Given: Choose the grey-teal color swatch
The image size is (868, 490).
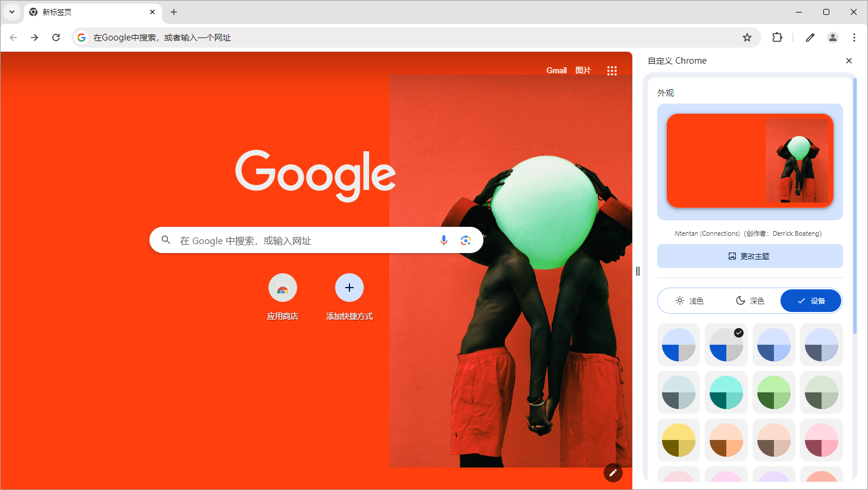Looking at the screenshot, I should pyautogui.click(x=679, y=392).
